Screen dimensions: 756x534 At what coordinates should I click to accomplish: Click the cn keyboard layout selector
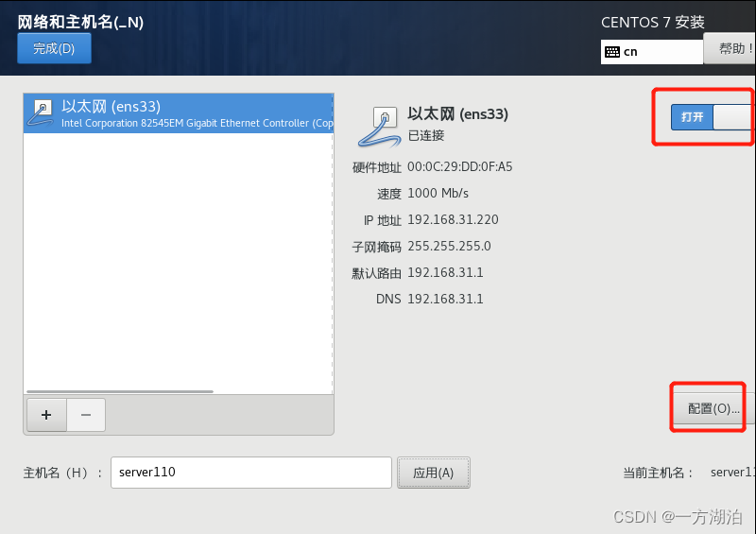(x=652, y=52)
